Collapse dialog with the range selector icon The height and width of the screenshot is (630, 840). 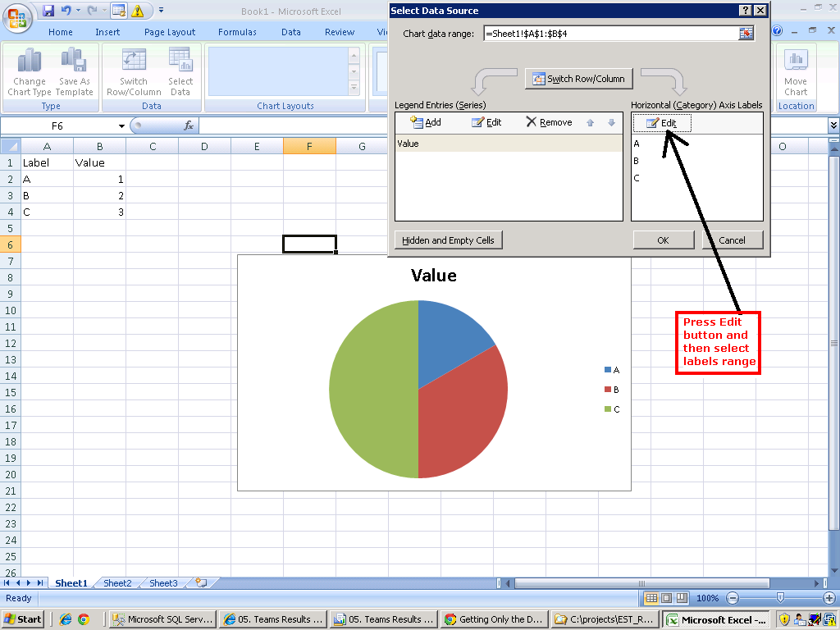[746, 34]
